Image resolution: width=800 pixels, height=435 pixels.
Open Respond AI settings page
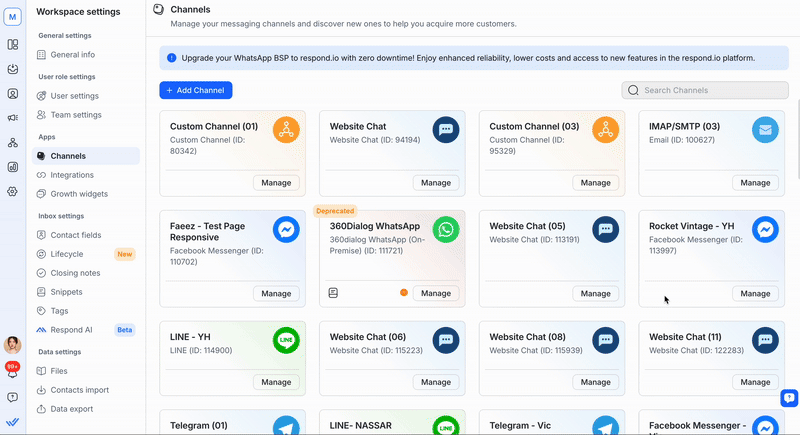[72, 329]
